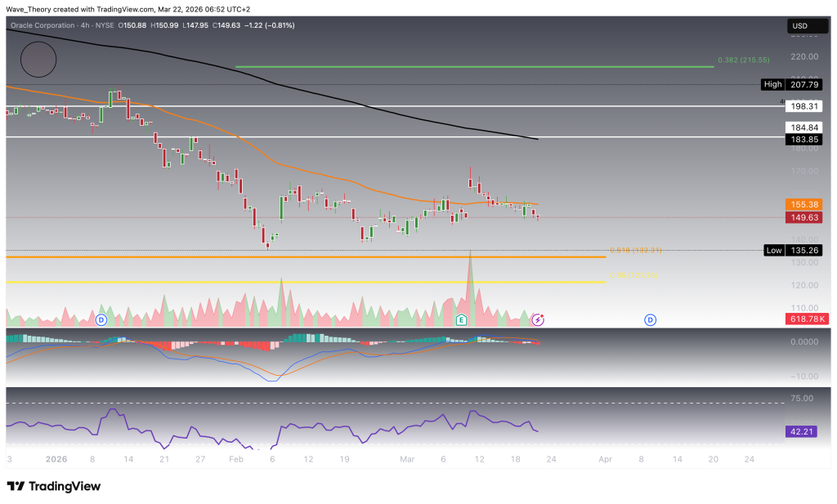Open the dividend "D" marker in early January
Screen dimensions: 837x504
coord(102,319)
